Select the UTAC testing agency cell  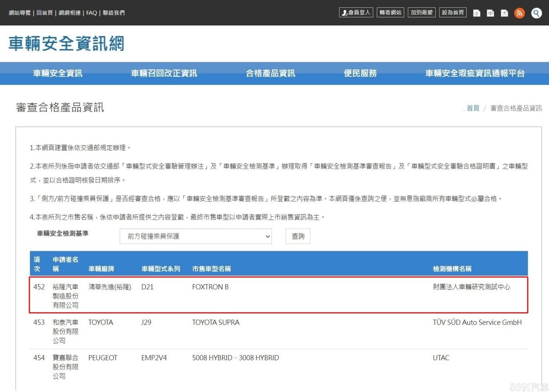coord(441,358)
